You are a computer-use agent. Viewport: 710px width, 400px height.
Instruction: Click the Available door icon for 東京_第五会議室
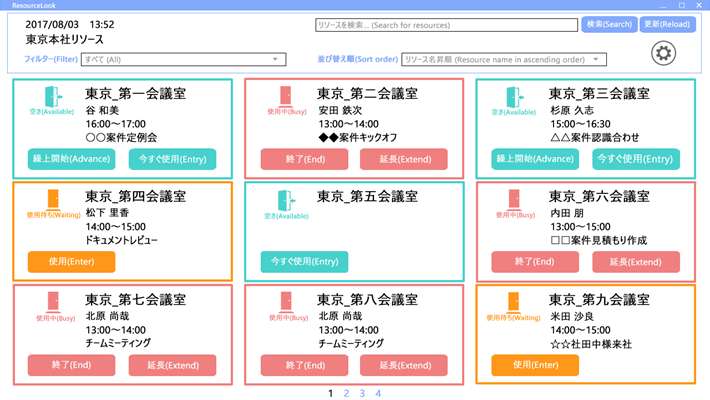pyautogui.click(x=283, y=198)
